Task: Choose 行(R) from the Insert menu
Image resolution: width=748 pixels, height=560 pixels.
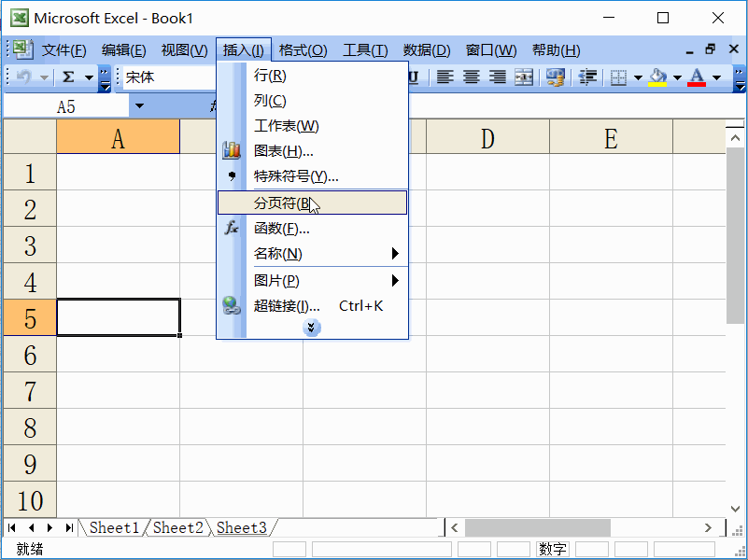Action: [x=313, y=76]
